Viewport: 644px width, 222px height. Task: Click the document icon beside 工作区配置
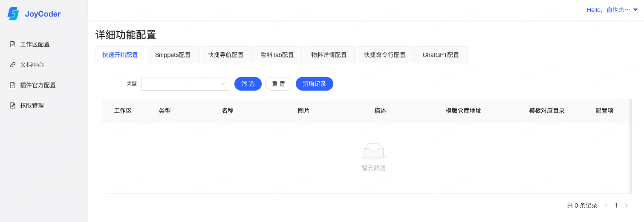click(13, 44)
